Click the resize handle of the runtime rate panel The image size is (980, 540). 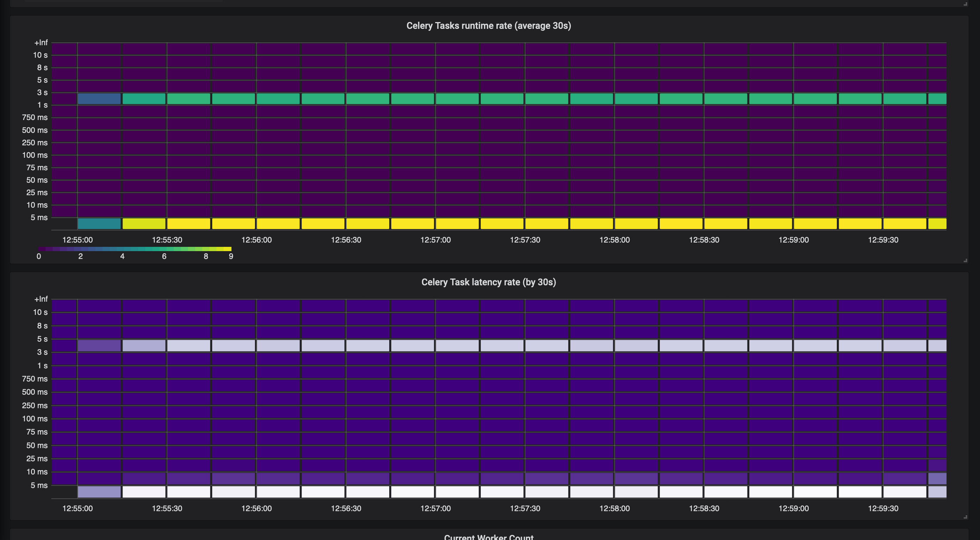[x=965, y=260]
